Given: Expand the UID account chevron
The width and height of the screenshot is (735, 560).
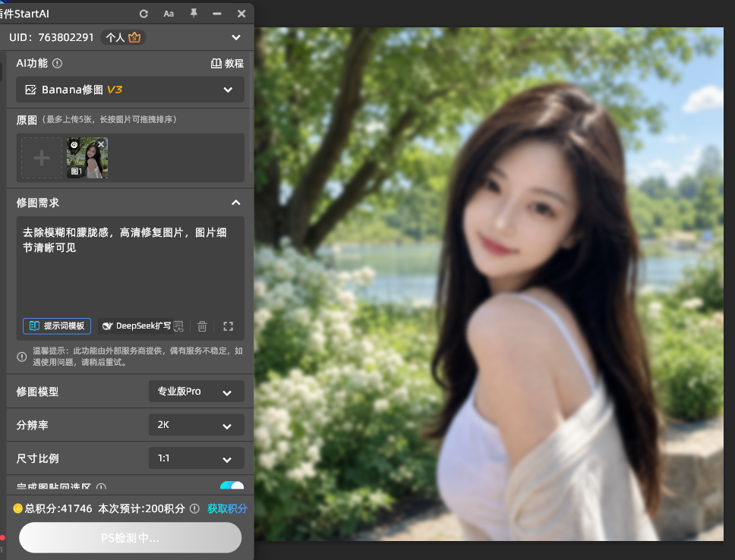Looking at the screenshot, I should click(x=236, y=37).
